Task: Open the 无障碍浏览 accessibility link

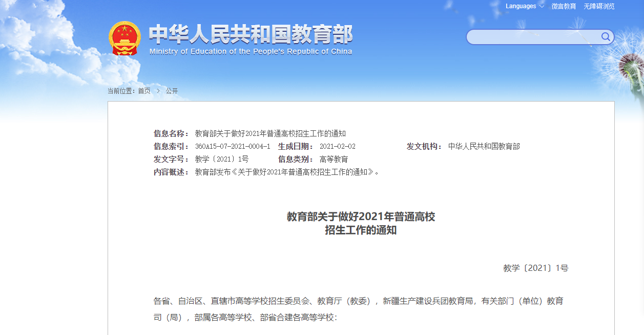Action: tap(599, 6)
